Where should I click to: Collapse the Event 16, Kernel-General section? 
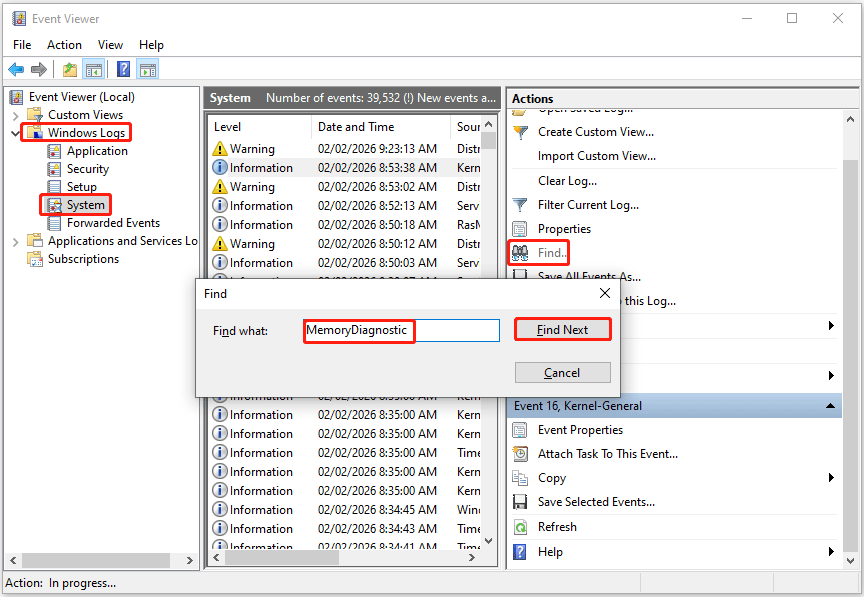tap(830, 405)
